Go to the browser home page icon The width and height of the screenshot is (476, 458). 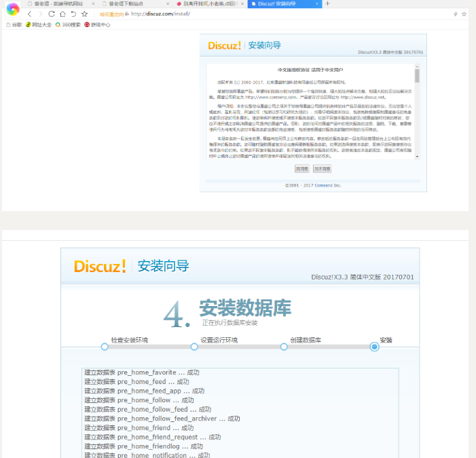coord(62,14)
